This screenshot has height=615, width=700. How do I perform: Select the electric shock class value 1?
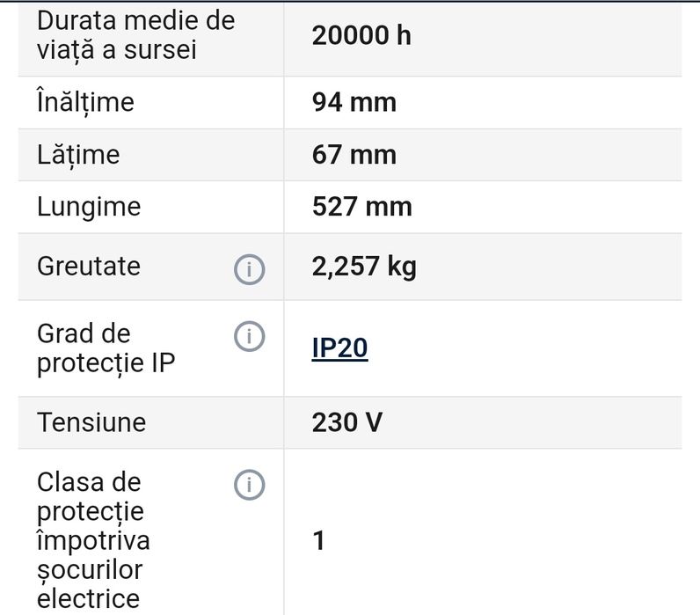[319, 540]
